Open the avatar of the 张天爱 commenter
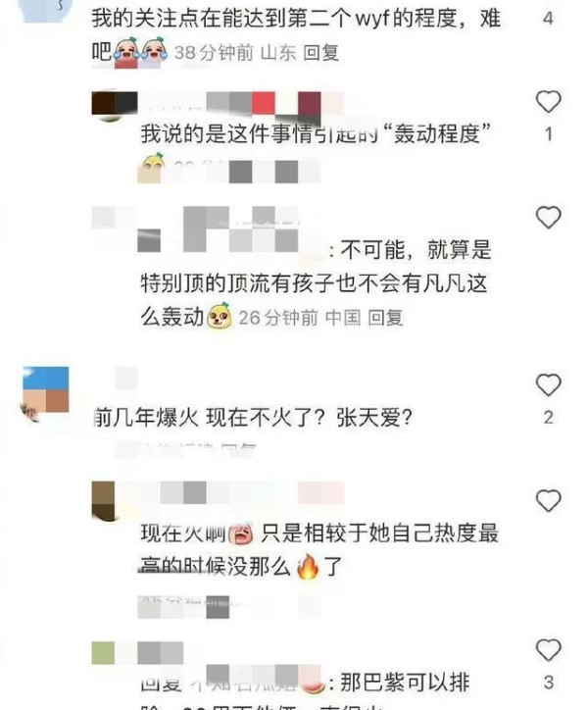Screen dimensions: 588x710 click(45, 392)
